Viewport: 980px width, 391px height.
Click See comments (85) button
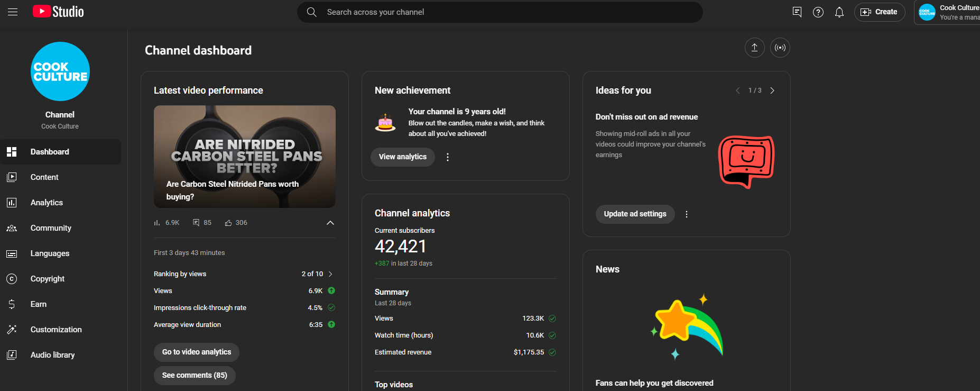tap(195, 376)
